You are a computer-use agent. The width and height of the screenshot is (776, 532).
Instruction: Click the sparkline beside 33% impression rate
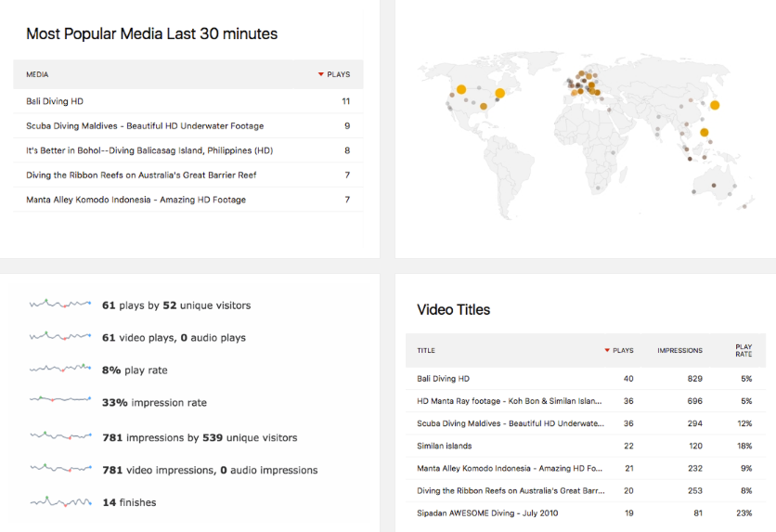pyautogui.click(x=59, y=402)
